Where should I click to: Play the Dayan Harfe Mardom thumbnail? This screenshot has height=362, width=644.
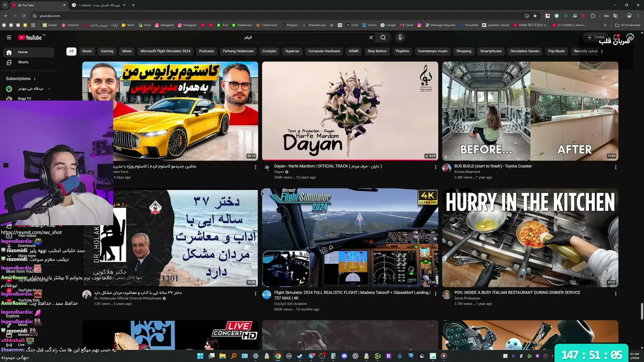click(x=350, y=111)
